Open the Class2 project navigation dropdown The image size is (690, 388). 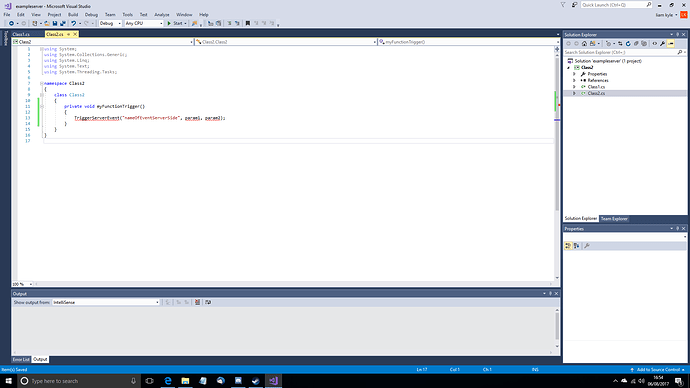(x=103, y=42)
